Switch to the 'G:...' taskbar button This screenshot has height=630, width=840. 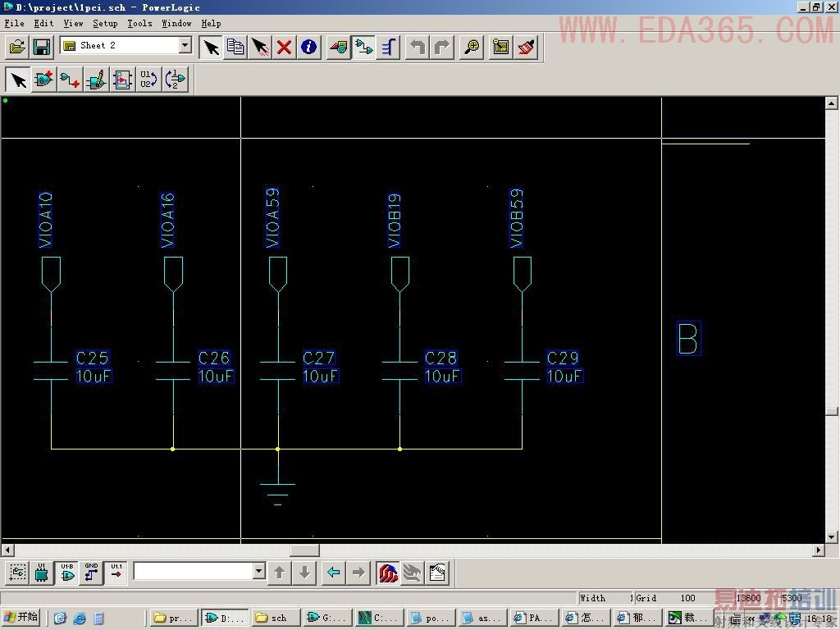tap(327, 618)
